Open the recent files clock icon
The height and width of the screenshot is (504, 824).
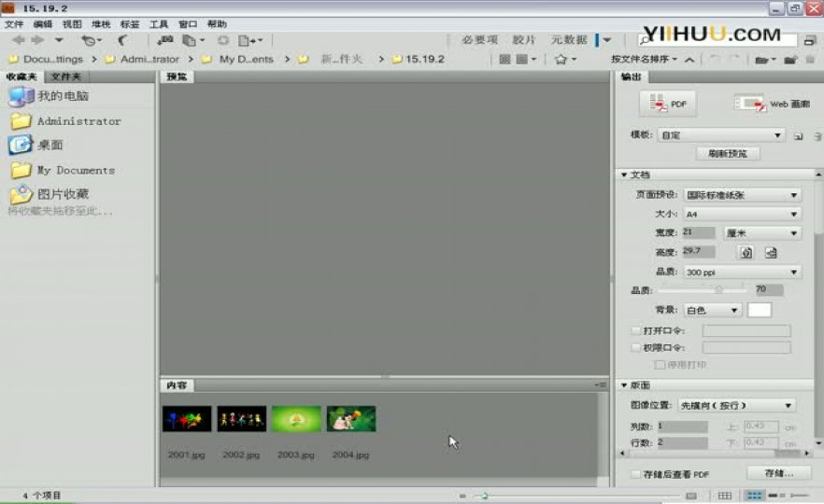click(x=90, y=40)
